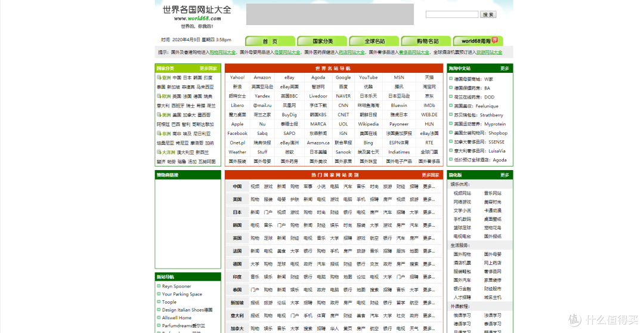Open the Yahoo! link
Viewport: 644px width, 333px height.
(237, 78)
